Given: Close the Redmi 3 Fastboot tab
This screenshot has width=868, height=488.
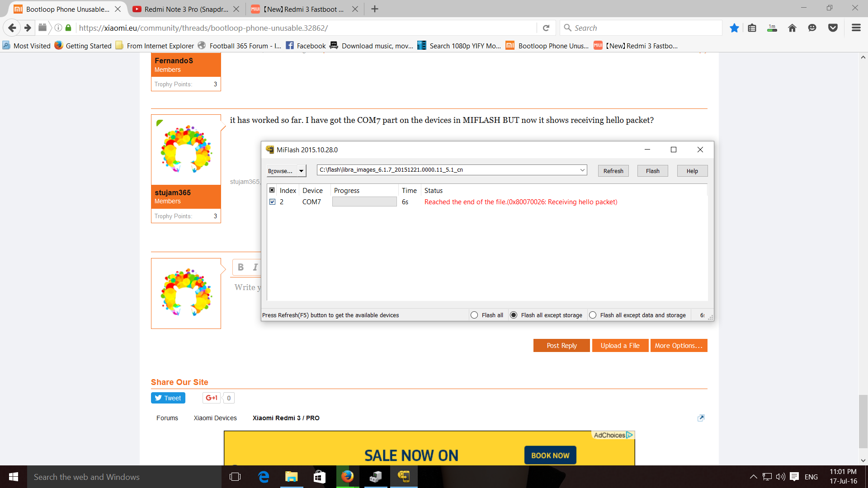Looking at the screenshot, I should pos(355,9).
